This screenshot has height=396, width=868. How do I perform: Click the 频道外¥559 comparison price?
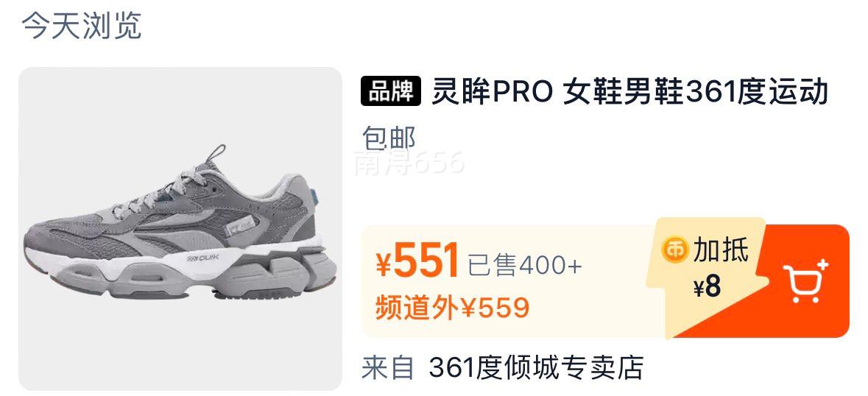[x=452, y=308]
